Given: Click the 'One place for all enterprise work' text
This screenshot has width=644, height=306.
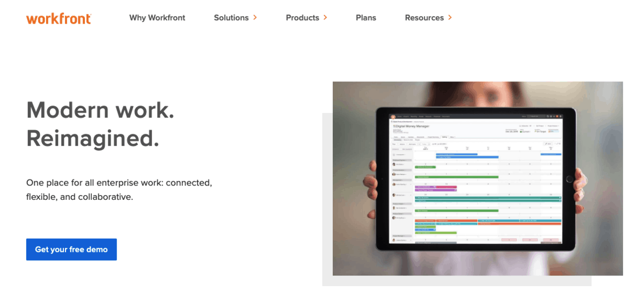Looking at the screenshot, I should (x=119, y=190).
